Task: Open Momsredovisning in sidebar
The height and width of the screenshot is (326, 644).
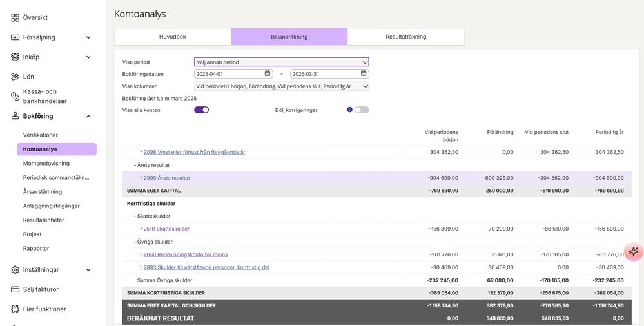Action: 46,163
